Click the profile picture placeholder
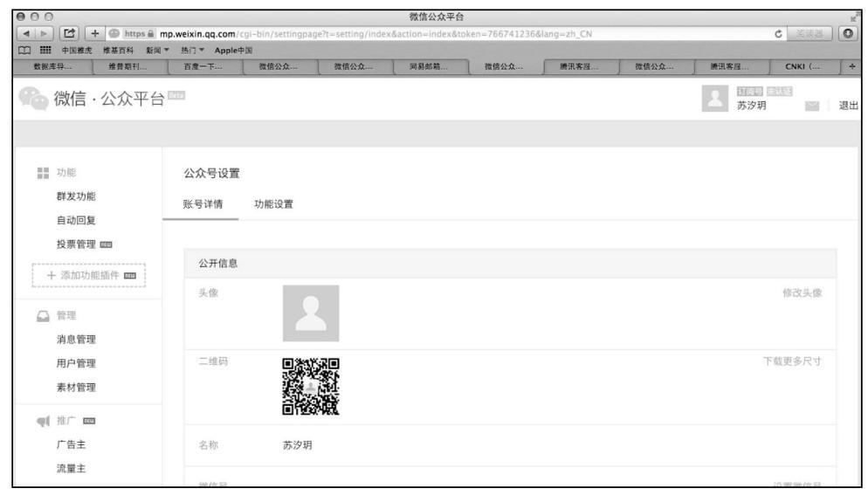 click(x=311, y=313)
